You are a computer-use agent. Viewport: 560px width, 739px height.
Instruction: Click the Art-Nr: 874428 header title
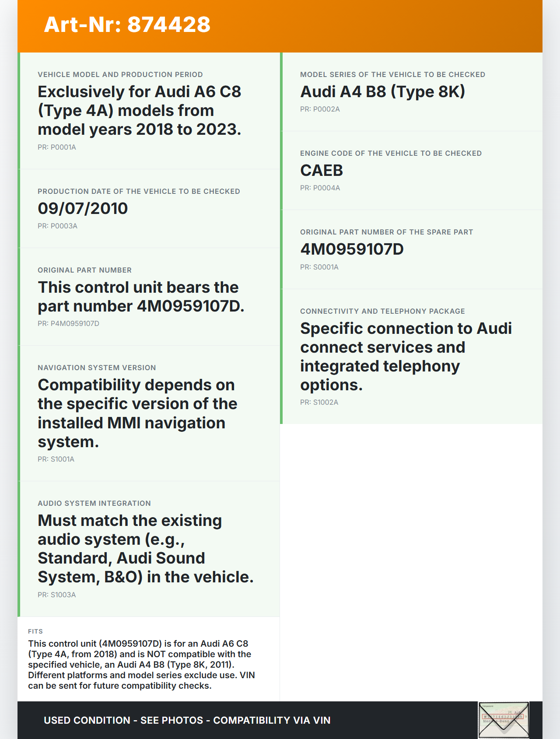(127, 25)
